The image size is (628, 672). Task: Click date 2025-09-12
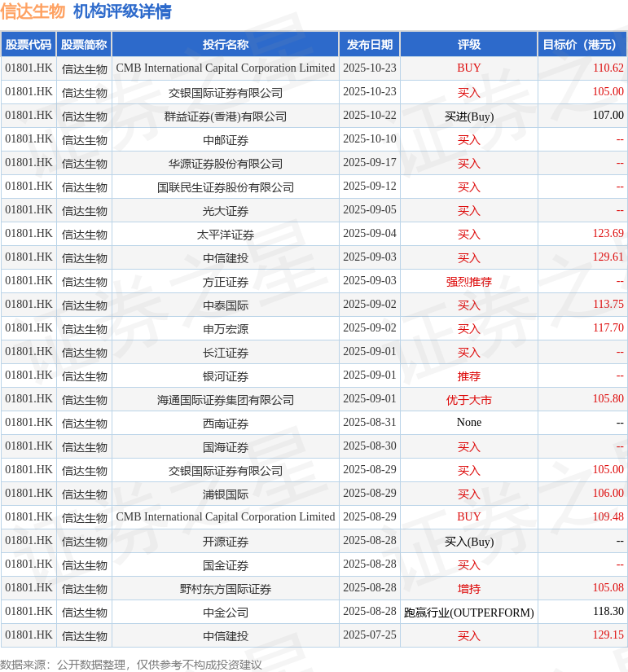coord(370,186)
